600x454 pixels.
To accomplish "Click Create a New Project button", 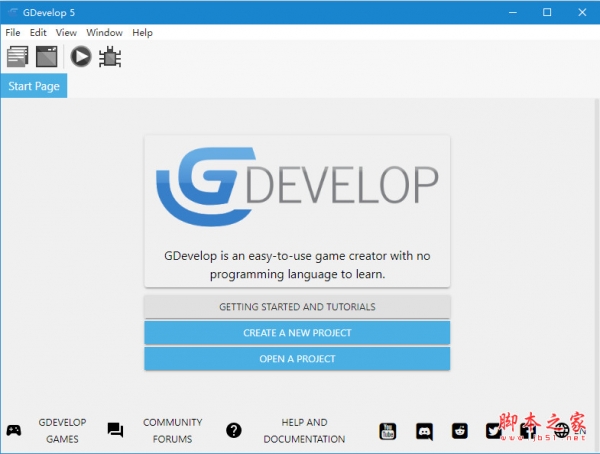I will tap(297, 333).
